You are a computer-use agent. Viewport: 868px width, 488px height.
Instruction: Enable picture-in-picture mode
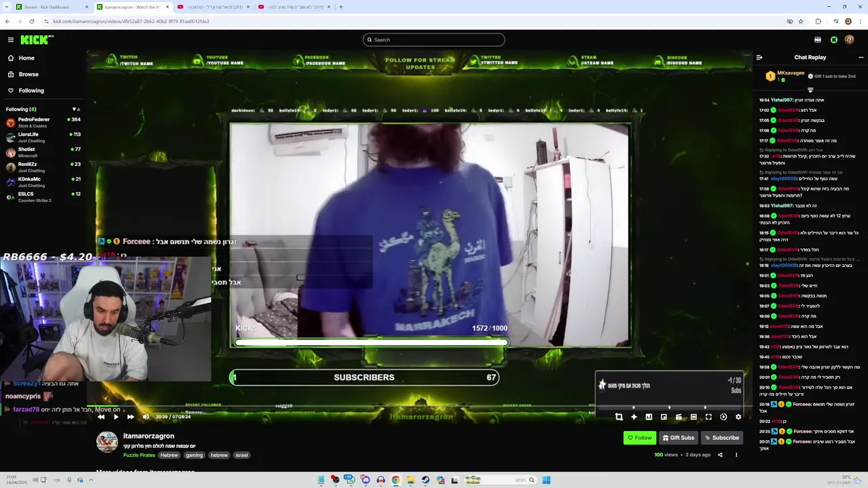coord(664,417)
